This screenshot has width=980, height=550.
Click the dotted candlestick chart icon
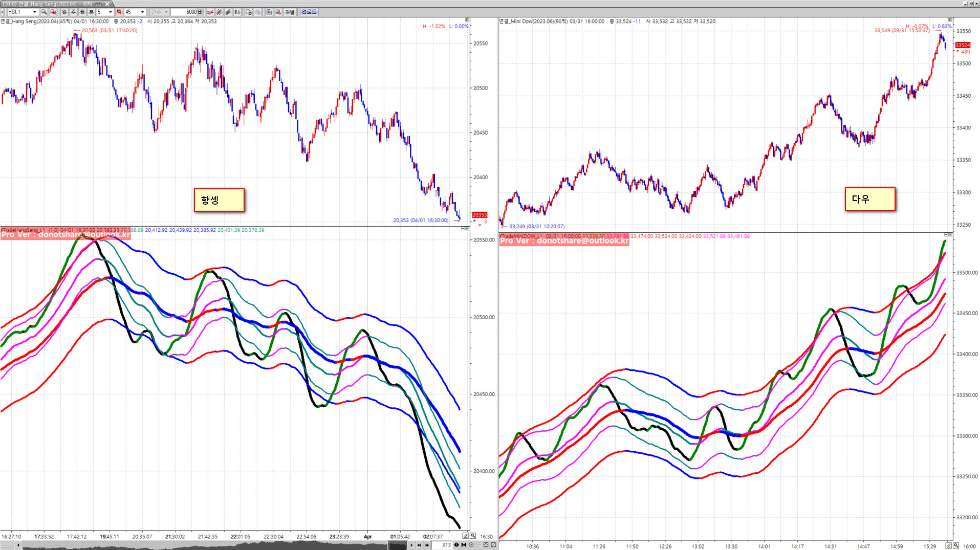(219, 12)
